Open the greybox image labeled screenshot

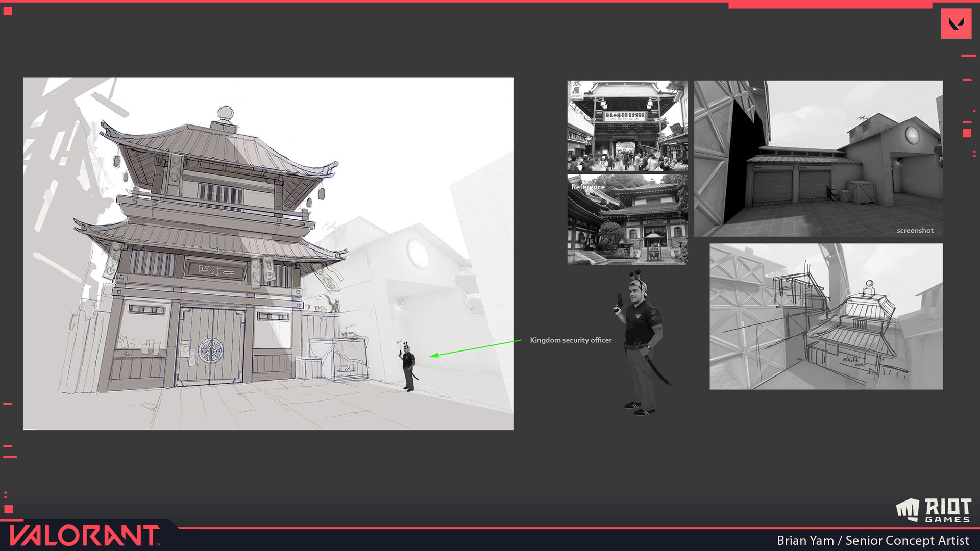click(x=818, y=158)
